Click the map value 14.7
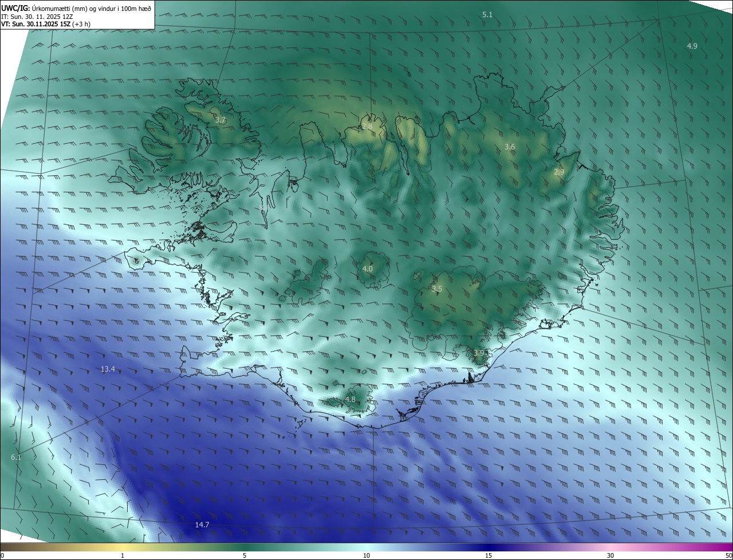 202,525
